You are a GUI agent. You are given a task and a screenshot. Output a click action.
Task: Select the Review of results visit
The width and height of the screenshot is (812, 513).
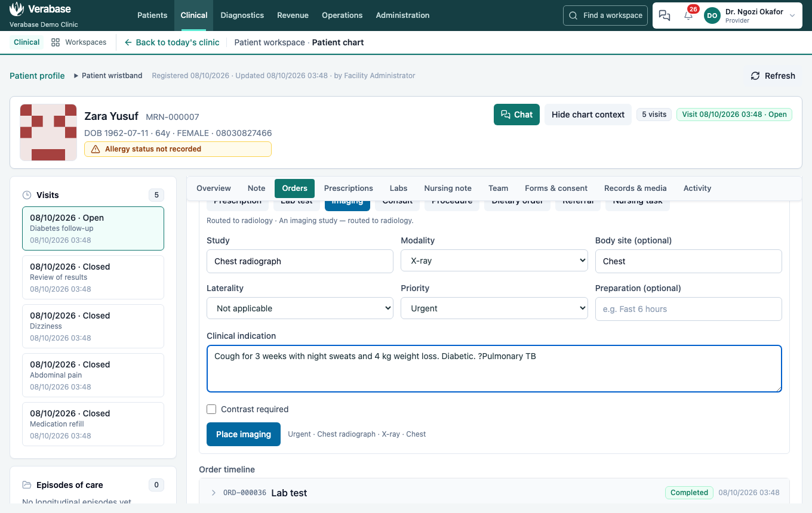point(93,277)
